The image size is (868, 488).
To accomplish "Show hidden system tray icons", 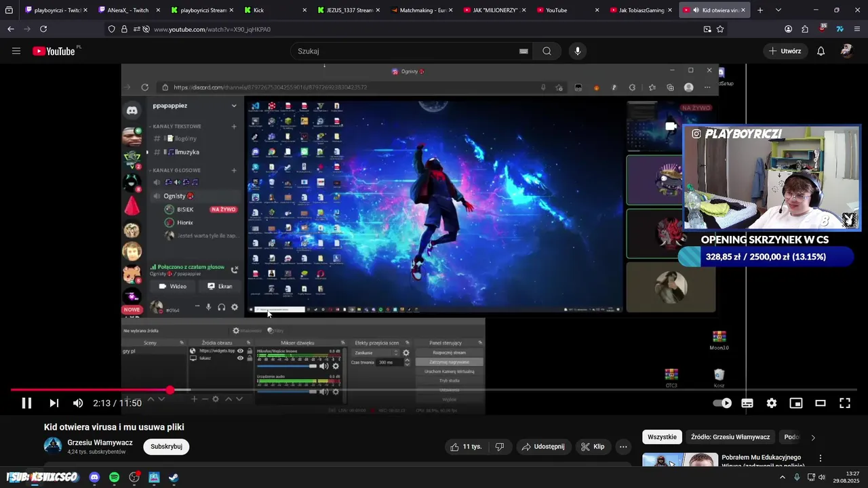I will coord(782,477).
